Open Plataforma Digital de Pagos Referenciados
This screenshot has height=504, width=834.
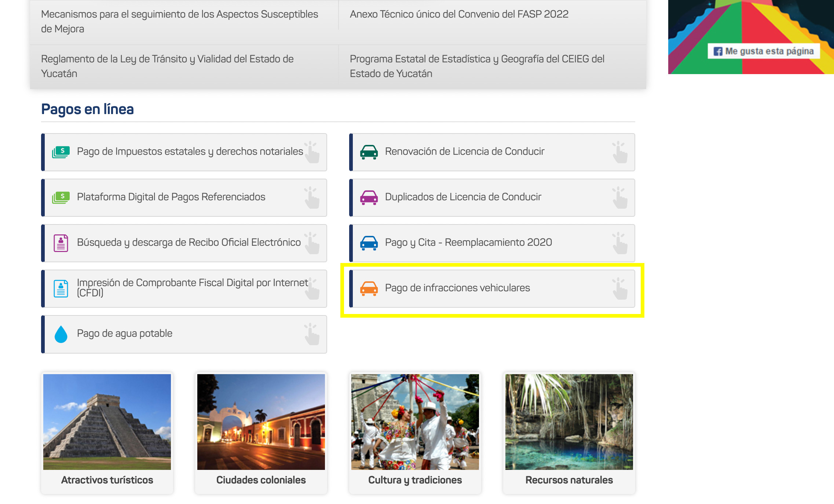[171, 197]
